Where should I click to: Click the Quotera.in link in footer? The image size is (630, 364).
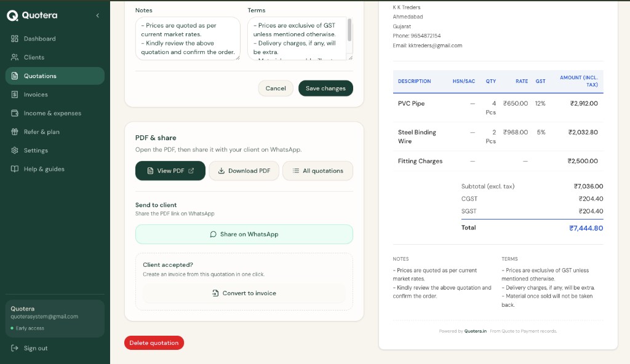click(476, 331)
